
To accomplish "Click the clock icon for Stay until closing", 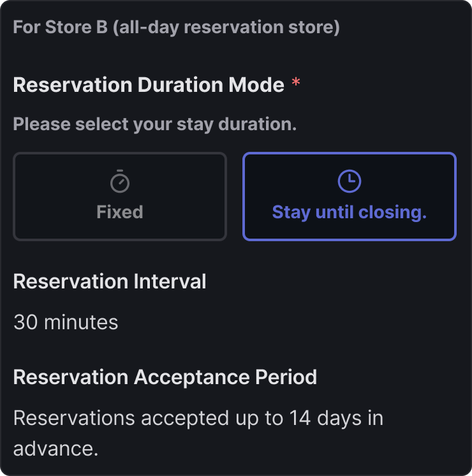I will pyautogui.click(x=350, y=181).
